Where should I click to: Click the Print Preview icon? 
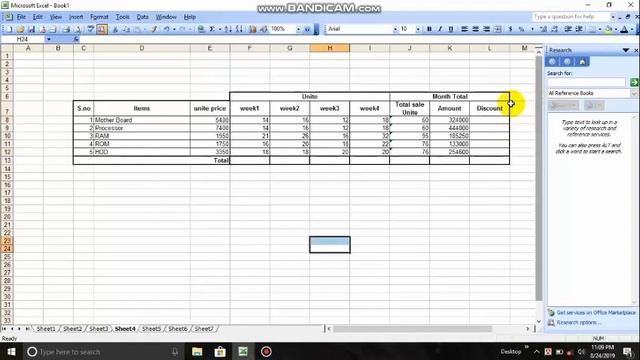pyautogui.click(x=78, y=29)
